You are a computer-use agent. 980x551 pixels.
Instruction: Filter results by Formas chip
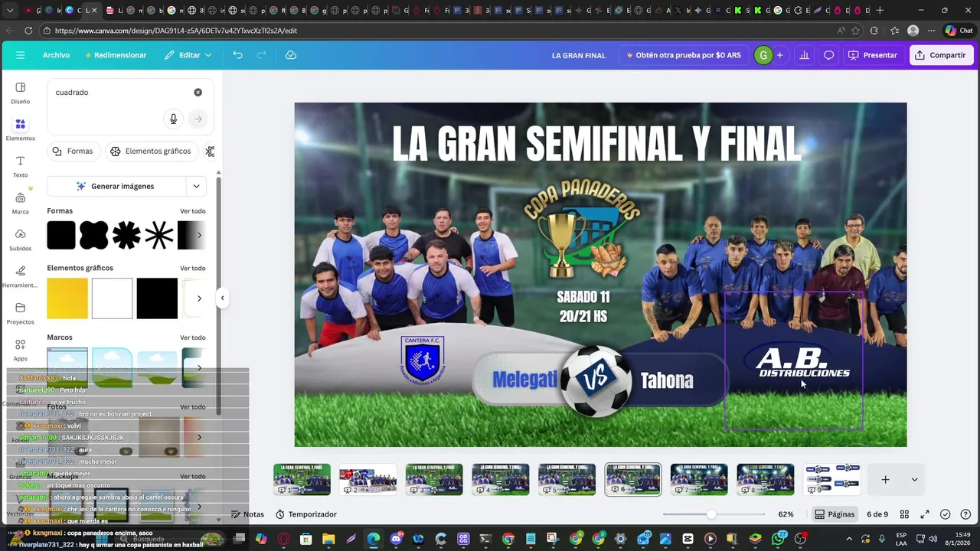coord(73,152)
